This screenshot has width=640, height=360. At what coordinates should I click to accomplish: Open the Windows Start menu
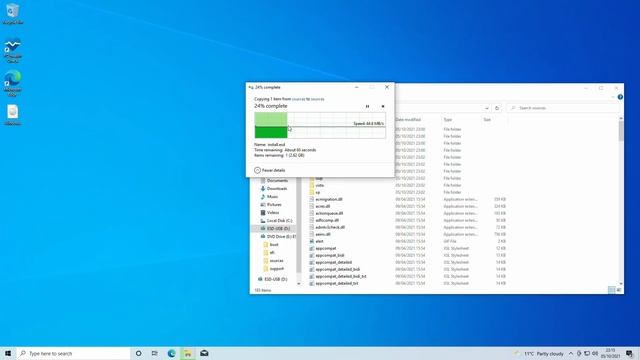tap(8, 353)
